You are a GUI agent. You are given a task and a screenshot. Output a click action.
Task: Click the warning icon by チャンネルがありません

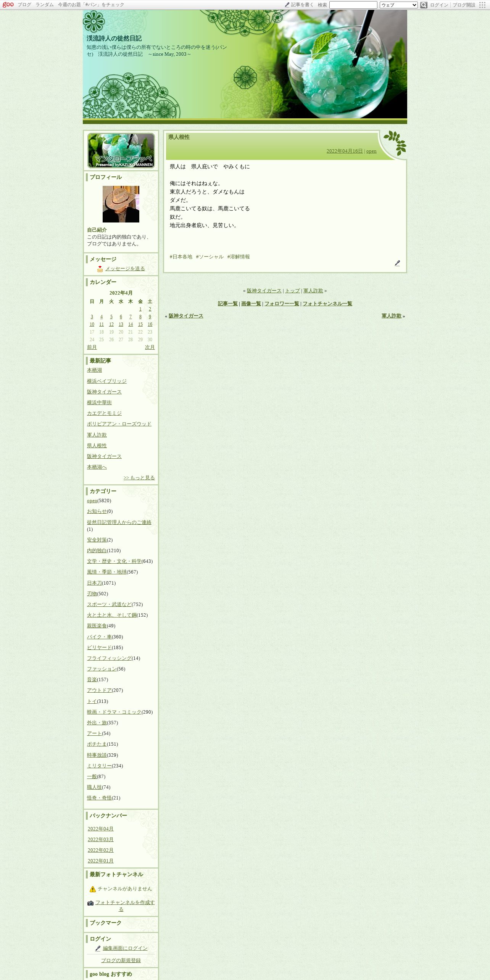click(x=93, y=889)
